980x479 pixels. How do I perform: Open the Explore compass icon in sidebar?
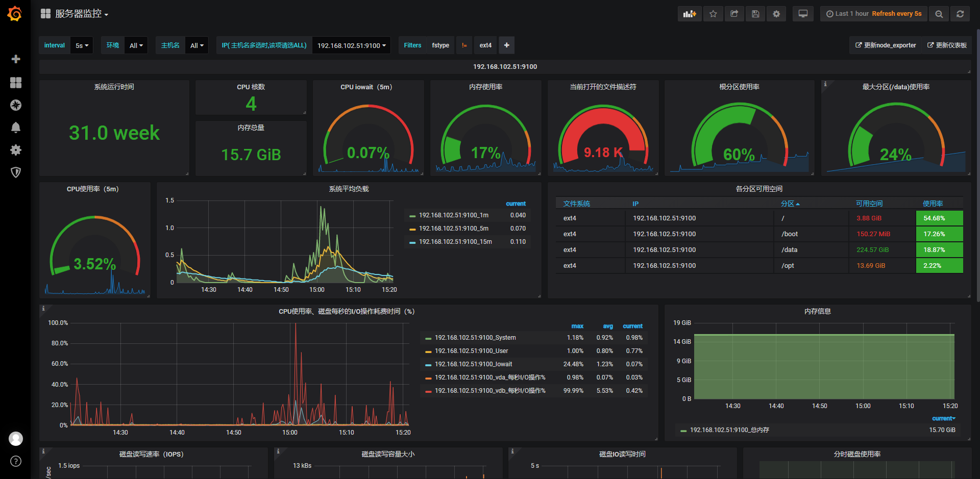coord(16,105)
